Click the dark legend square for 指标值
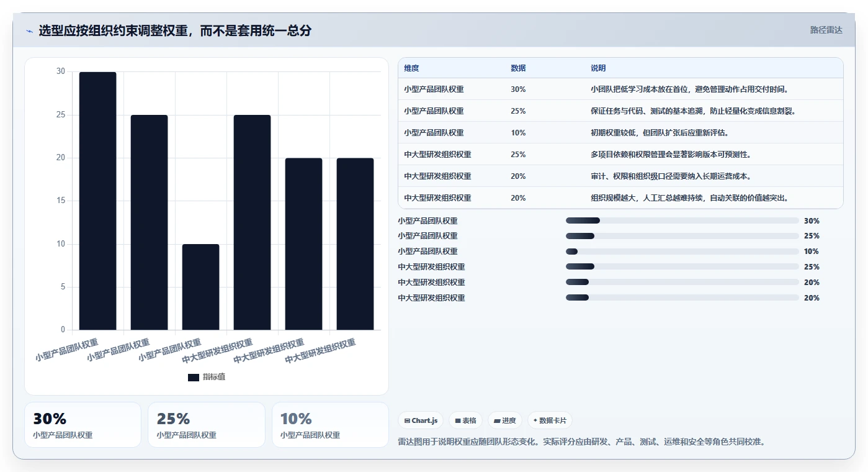Viewport: 868px width, 472px height. [x=194, y=377]
